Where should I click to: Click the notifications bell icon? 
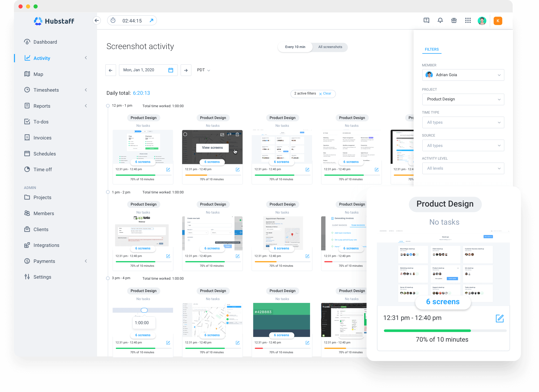click(440, 20)
